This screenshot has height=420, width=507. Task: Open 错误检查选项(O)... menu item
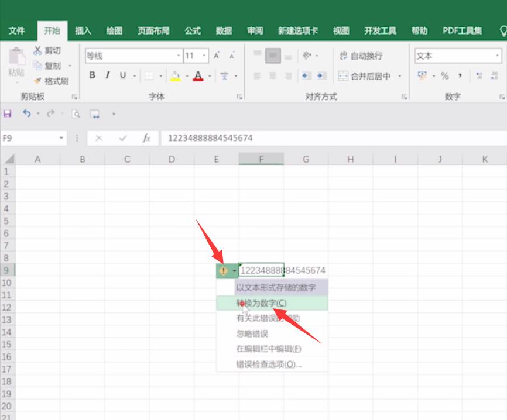point(272,364)
